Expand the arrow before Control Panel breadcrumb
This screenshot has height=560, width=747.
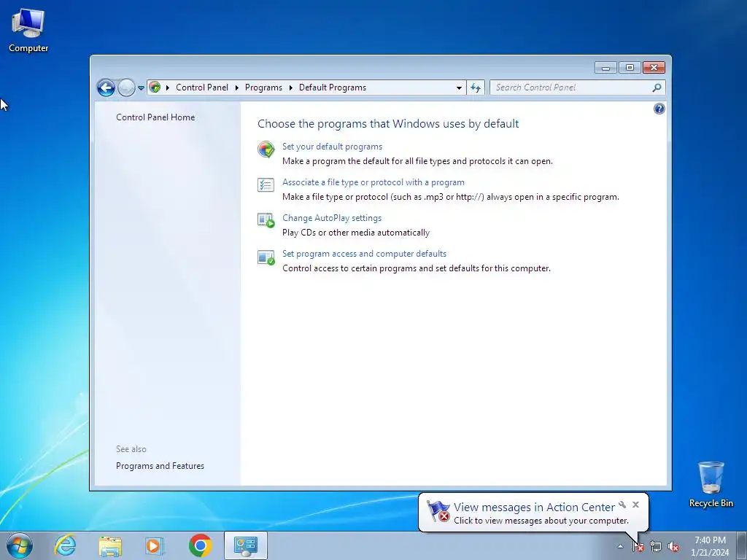coord(168,87)
